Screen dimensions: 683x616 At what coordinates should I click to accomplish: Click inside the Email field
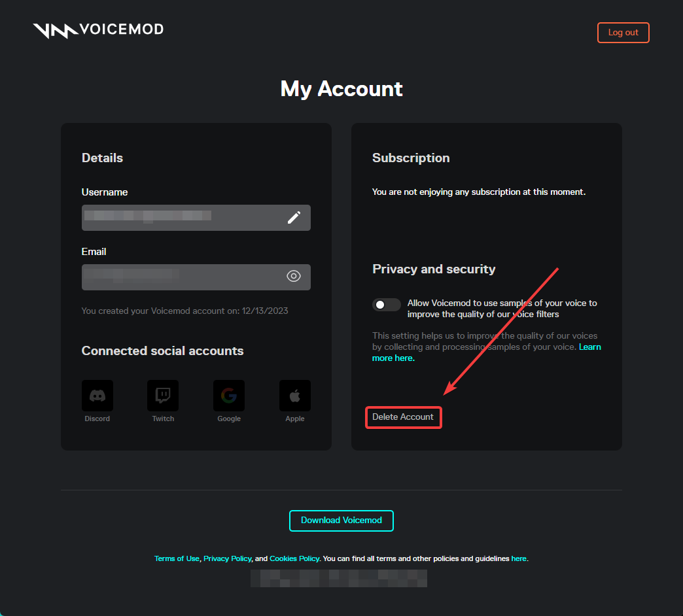[x=196, y=277]
